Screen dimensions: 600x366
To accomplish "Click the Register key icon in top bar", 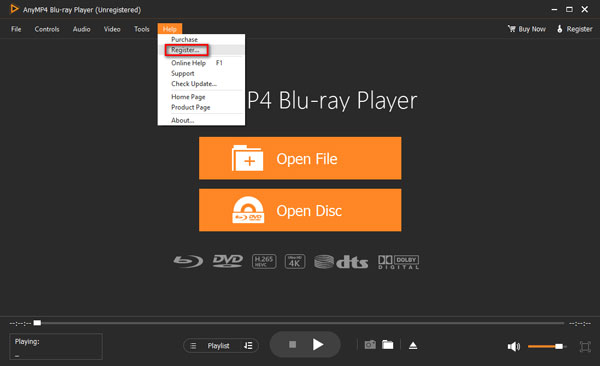I will point(559,29).
